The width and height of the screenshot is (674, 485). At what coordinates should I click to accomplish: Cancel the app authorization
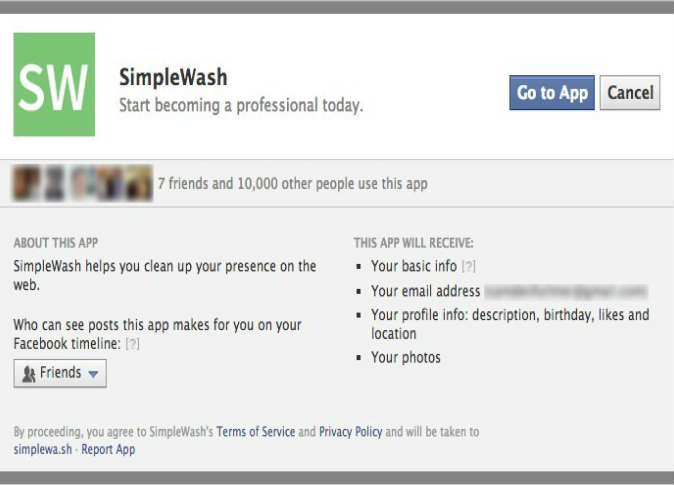(x=630, y=93)
